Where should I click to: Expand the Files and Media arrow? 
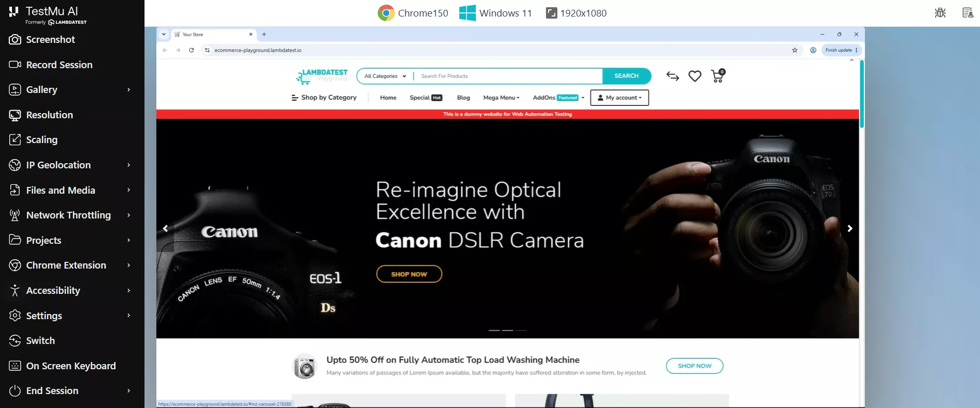128,190
